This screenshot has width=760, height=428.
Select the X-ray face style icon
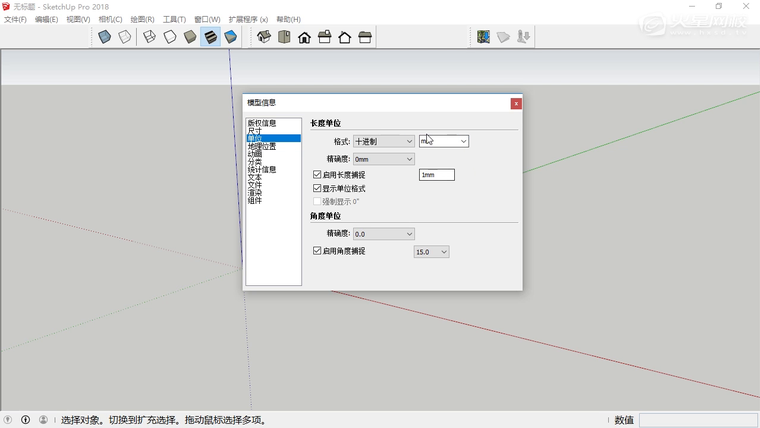tap(105, 37)
